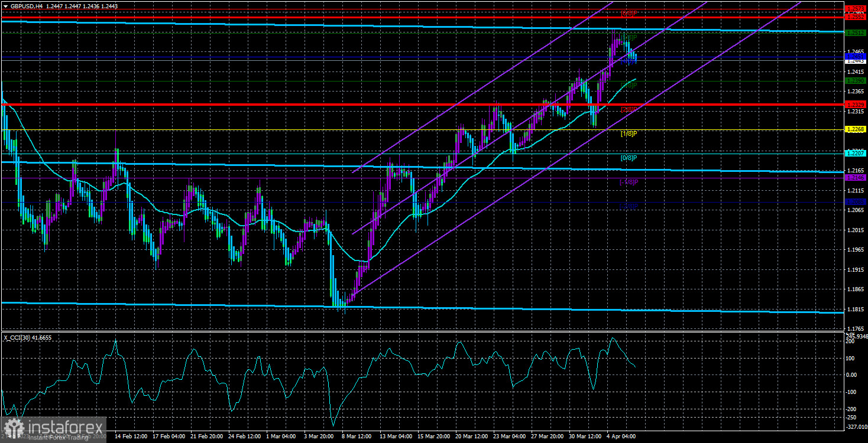The width and height of the screenshot is (868, 443).
Task: Select the 1.2390 green price tag
Action: [x=856, y=80]
